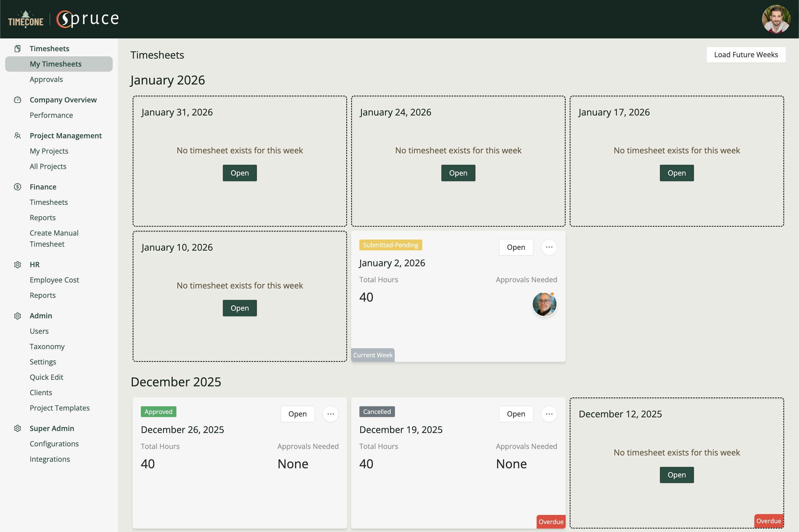The height and width of the screenshot is (532, 799).
Task: Click Create Manual Timesheet link
Action: (x=54, y=238)
